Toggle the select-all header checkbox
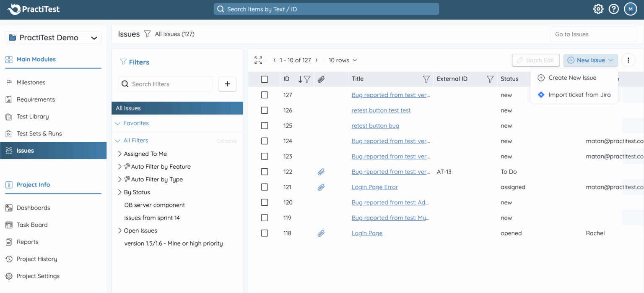Screen dimensions: 644x293 264,79
